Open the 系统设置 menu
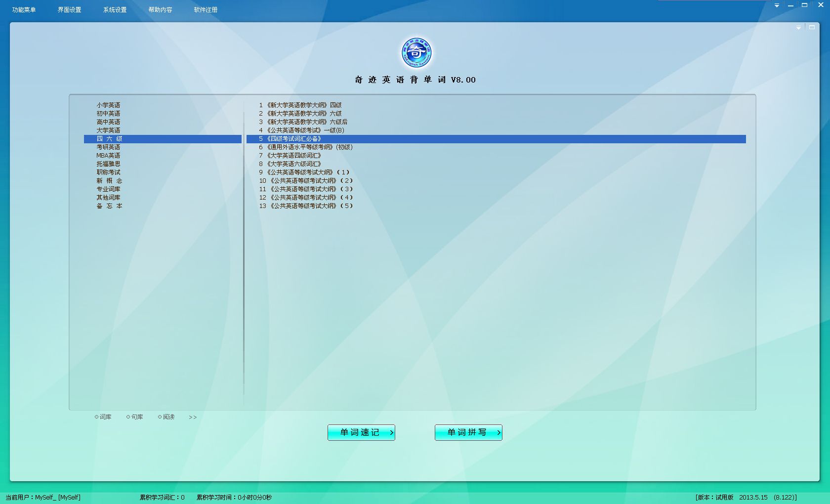The width and height of the screenshot is (830, 504). 115,10
